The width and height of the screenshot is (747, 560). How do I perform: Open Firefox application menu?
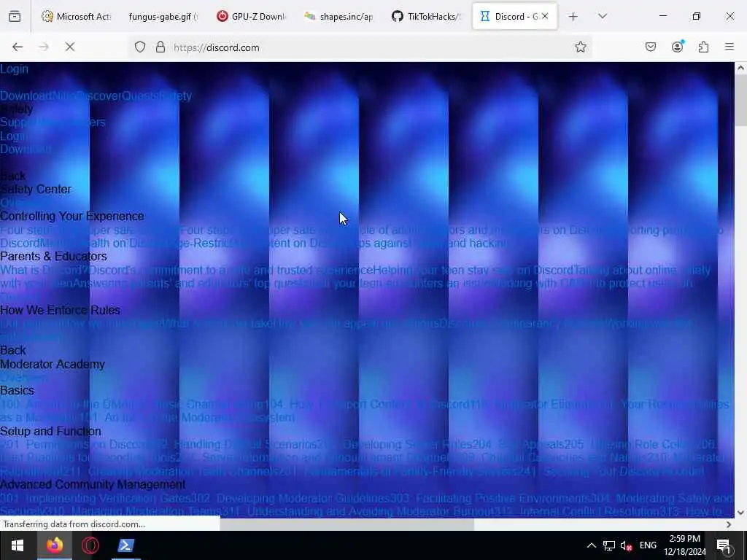(x=729, y=47)
